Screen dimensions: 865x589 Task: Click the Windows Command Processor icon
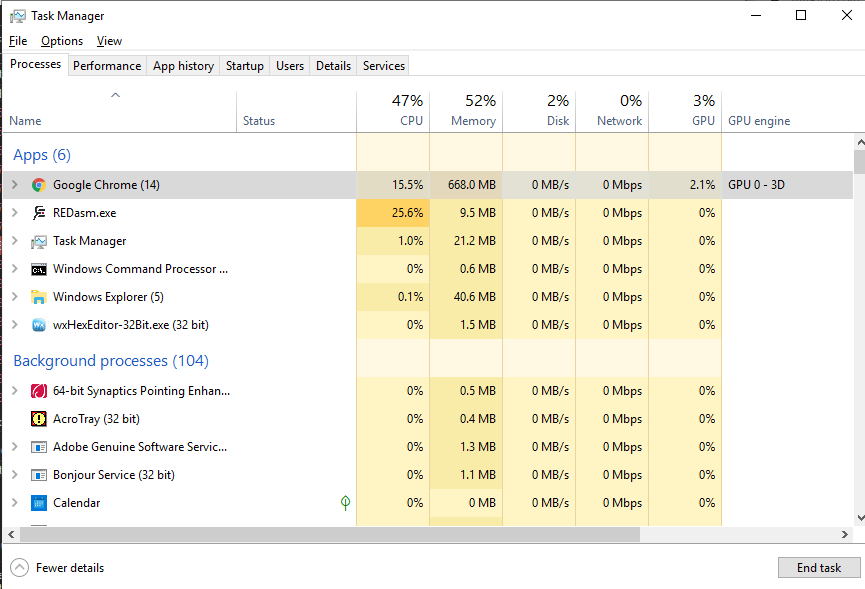click(39, 269)
